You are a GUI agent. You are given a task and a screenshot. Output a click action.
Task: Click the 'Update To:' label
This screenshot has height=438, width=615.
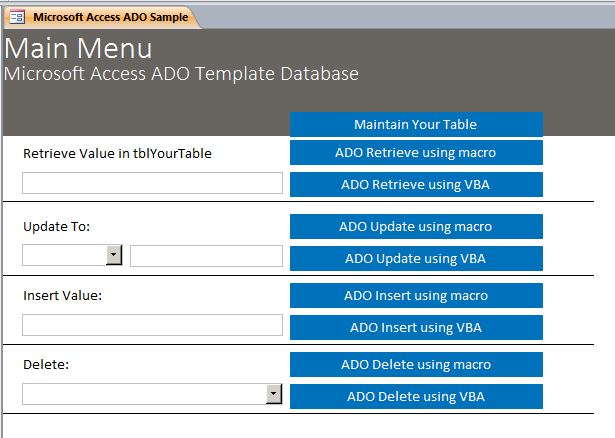pyautogui.click(x=56, y=227)
